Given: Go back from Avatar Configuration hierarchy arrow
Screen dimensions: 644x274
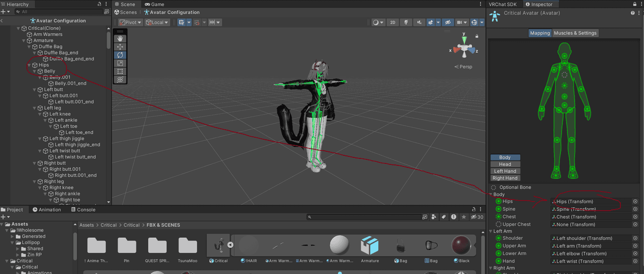Looking at the screenshot, I should (2, 21).
